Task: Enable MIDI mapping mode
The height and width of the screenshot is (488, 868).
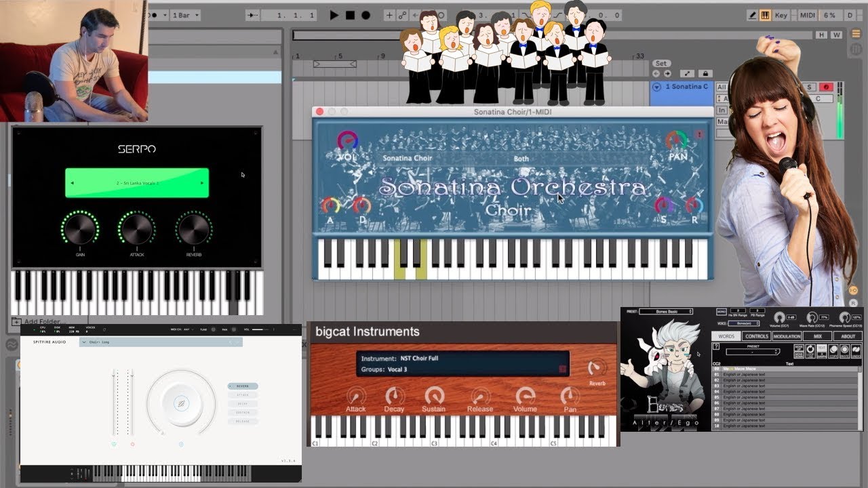Action: tap(807, 15)
